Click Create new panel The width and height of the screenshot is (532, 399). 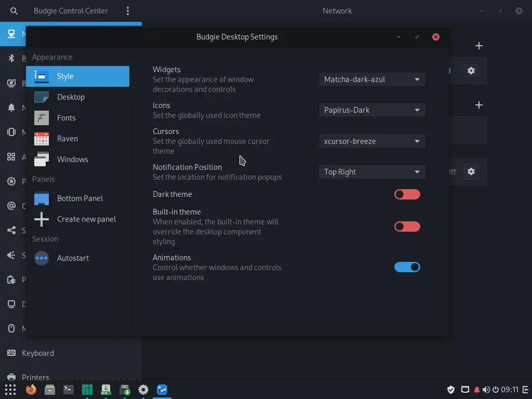[78, 219]
